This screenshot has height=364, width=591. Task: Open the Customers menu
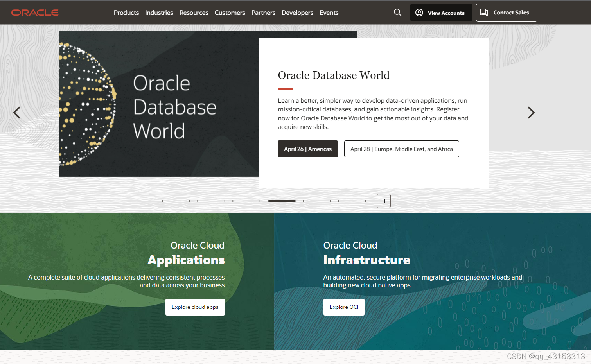230,13
